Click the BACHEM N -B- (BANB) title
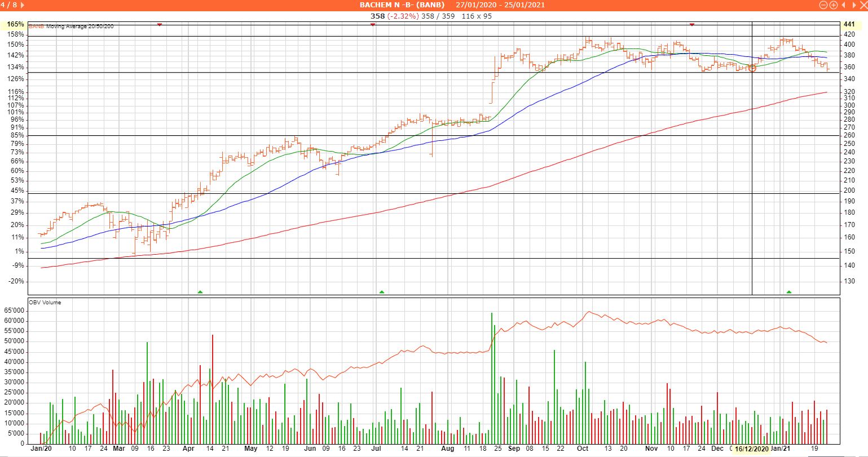Viewport: 868px width, 457px height. 402,5
